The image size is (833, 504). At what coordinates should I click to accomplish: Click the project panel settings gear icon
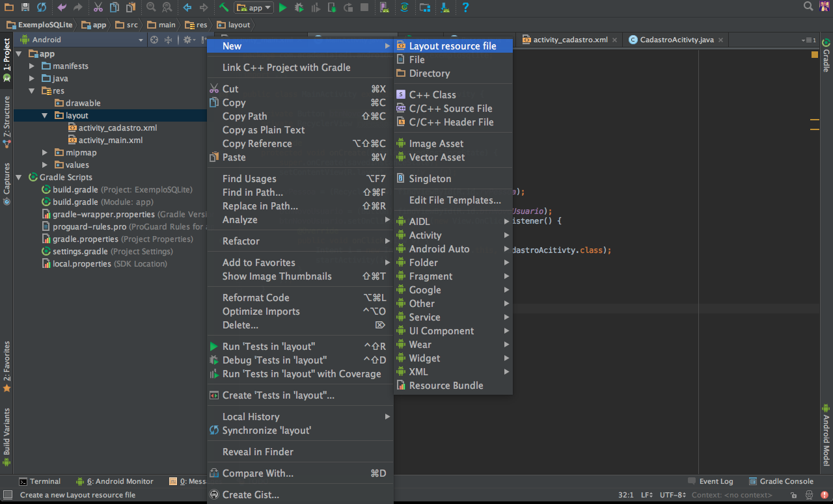[x=187, y=40]
